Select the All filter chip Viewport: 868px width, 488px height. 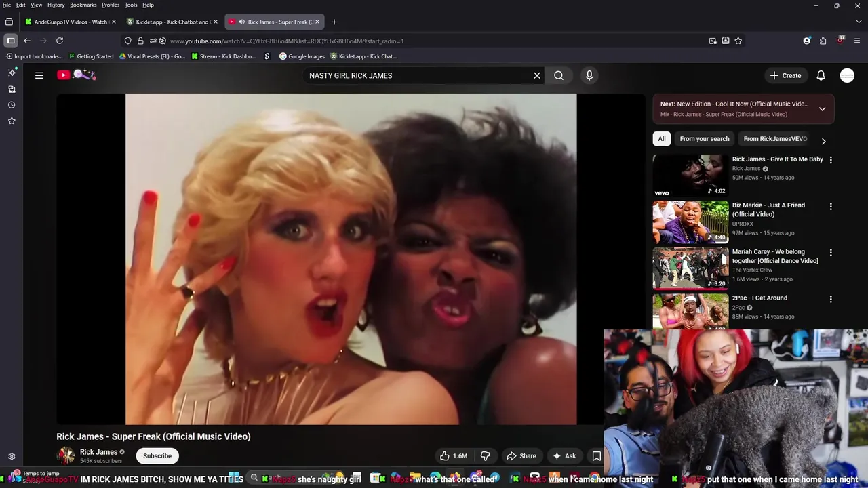pos(662,139)
